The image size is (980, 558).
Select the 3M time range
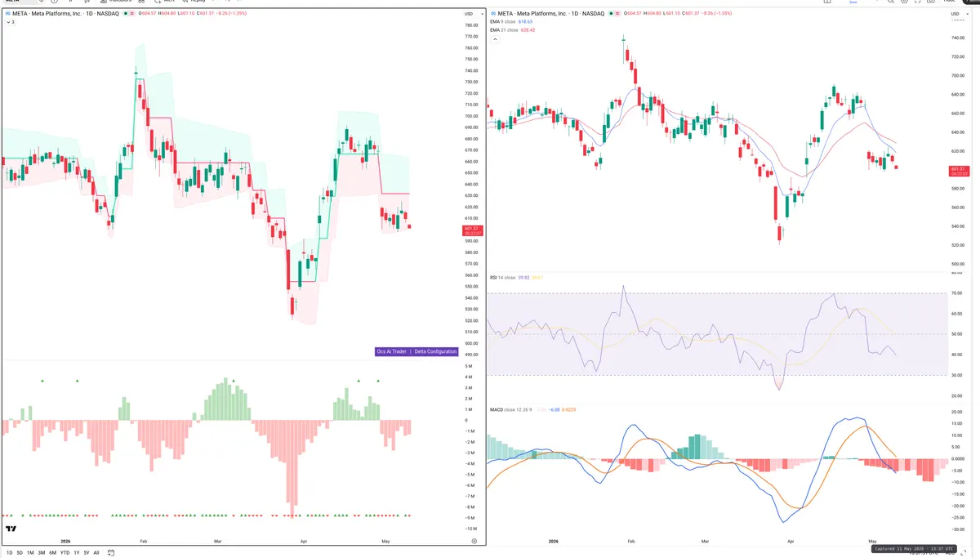42,553
